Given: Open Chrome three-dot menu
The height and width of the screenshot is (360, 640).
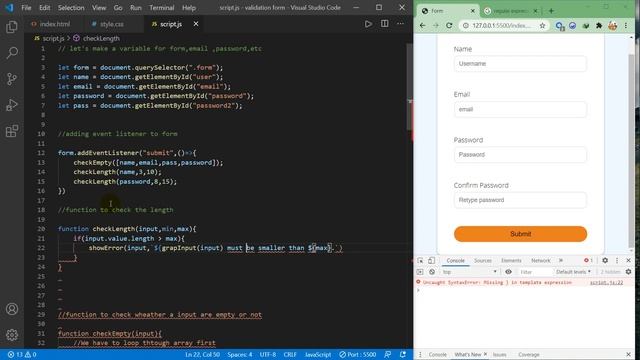Looking at the screenshot, I should pos(625,25).
